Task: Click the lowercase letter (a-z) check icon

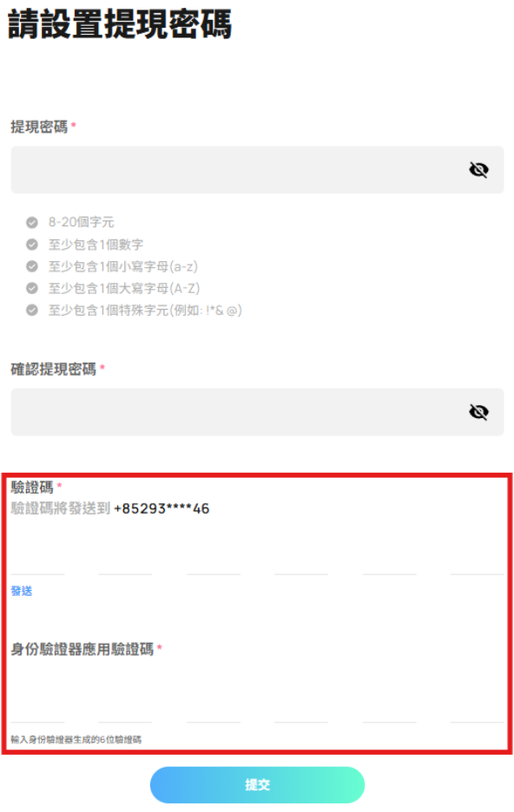Action: point(32,266)
